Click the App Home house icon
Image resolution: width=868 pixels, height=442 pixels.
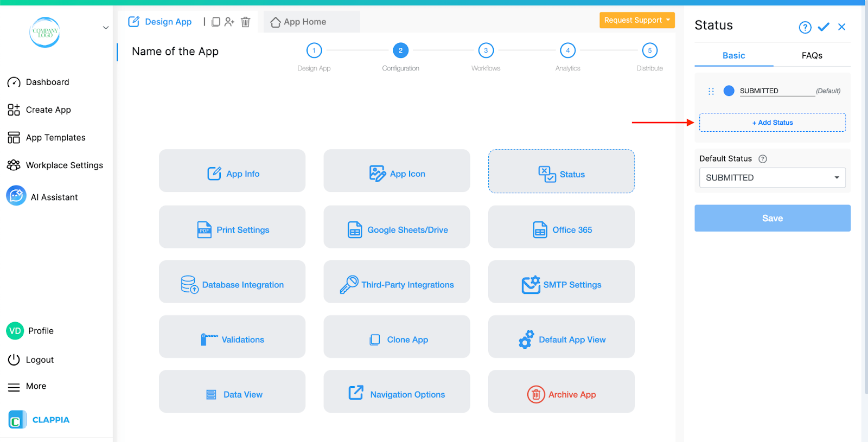coord(276,22)
